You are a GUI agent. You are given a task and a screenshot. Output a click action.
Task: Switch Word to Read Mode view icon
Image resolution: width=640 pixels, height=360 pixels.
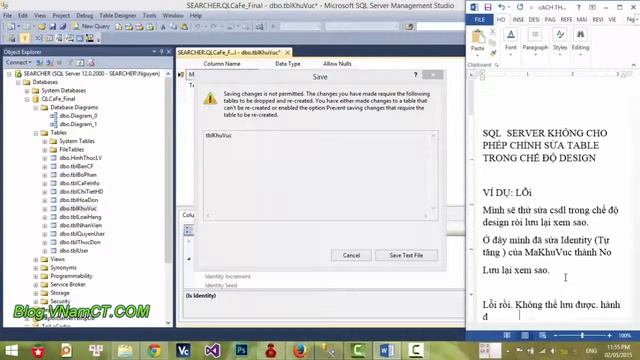507,336
